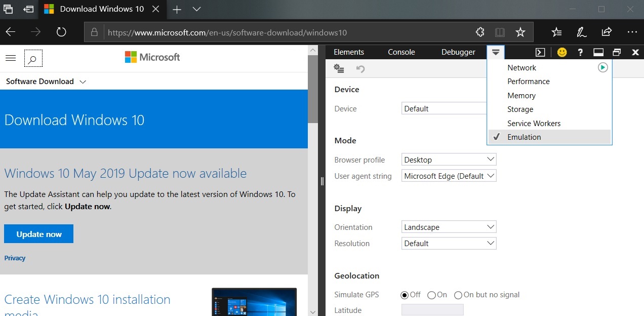Click the Microsoft logo
Image resolution: width=644 pixels, height=316 pixels.
152,57
